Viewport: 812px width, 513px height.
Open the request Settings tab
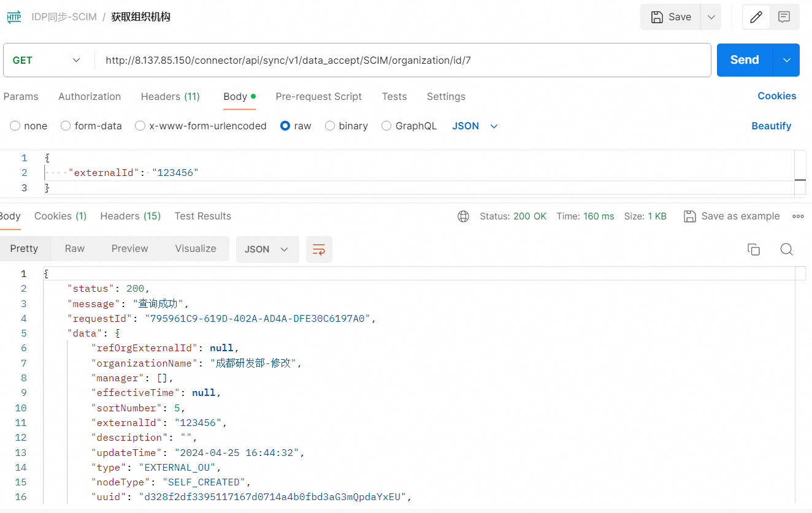click(446, 96)
